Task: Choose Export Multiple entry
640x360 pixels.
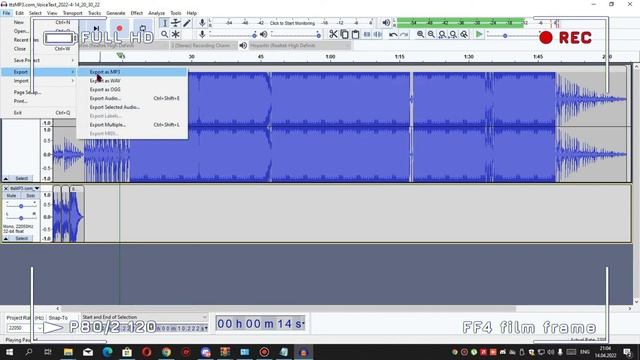Action: pos(132,124)
